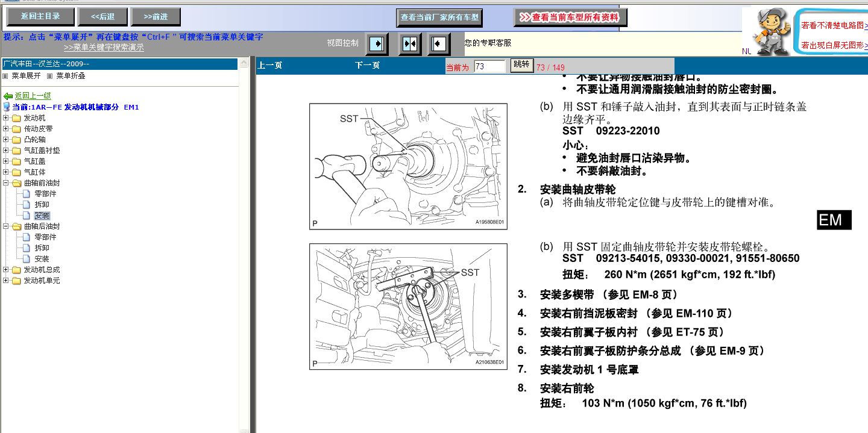
Task: Click the center-split view control icon
Action: point(410,44)
